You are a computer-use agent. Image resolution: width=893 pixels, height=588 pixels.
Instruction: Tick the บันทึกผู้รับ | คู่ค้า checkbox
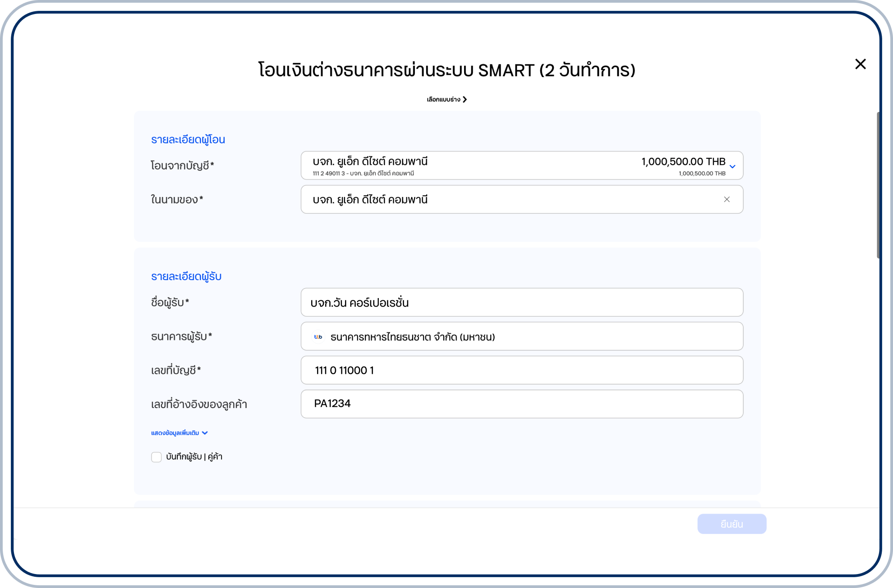[x=157, y=457]
